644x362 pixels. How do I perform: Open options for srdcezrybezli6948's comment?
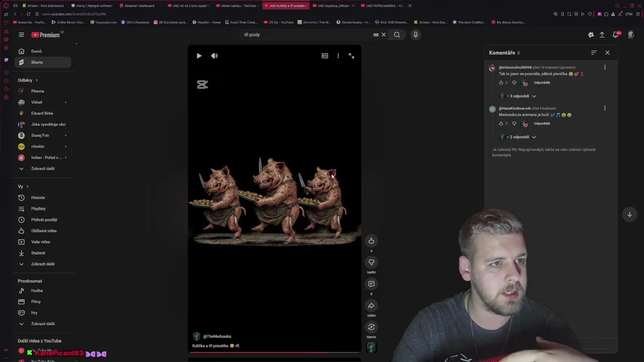tap(605, 67)
